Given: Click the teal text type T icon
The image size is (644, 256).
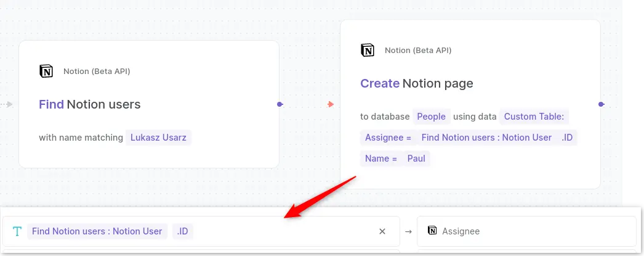Looking at the screenshot, I should [x=17, y=231].
